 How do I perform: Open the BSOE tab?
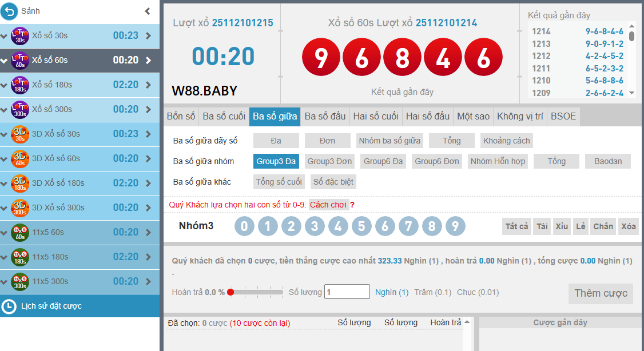pyautogui.click(x=563, y=116)
